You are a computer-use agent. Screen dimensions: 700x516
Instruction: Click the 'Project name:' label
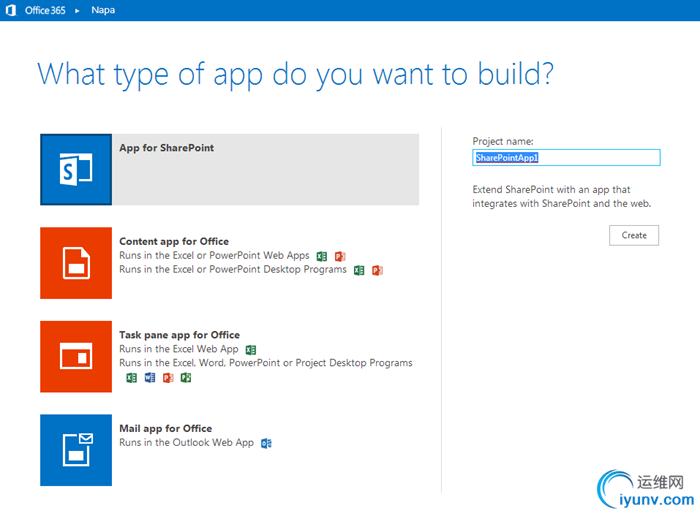coord(503,141)
